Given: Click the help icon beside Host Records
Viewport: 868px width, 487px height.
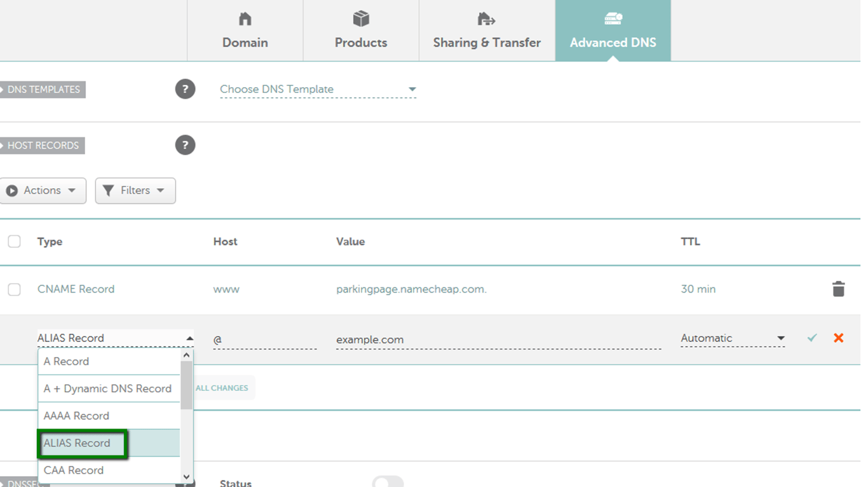Looking at the screenshot, I should (185, 145).
